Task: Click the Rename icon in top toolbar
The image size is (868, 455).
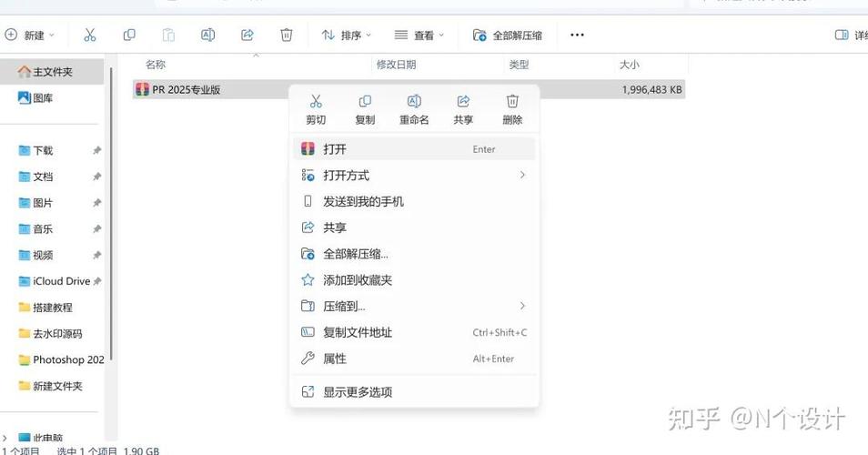Action: [207, 35]
